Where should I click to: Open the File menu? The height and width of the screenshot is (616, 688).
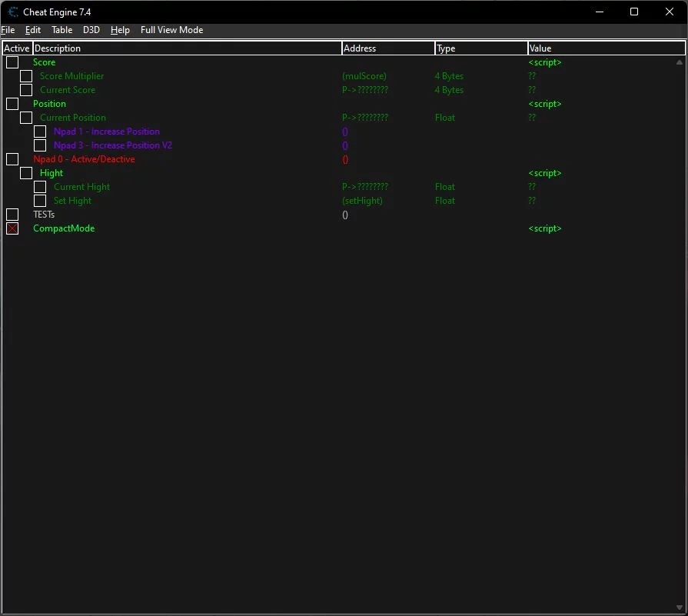[x=8, y=30]
